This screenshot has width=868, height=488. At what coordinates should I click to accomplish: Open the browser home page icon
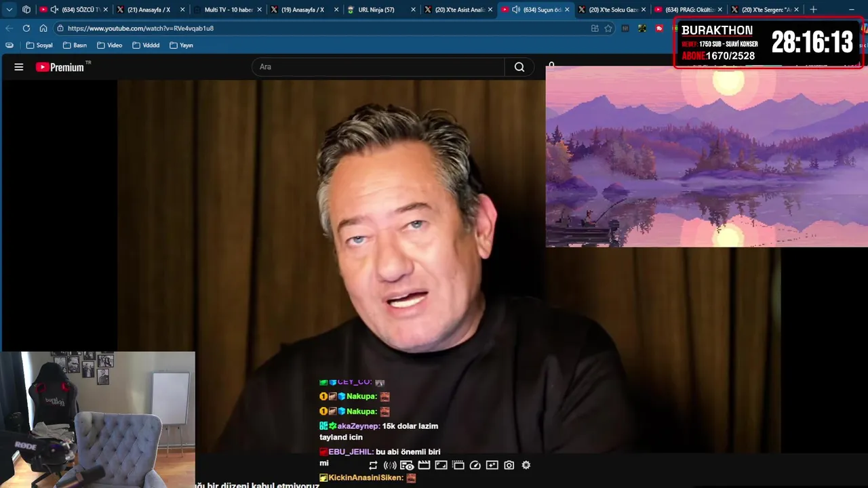43,28
